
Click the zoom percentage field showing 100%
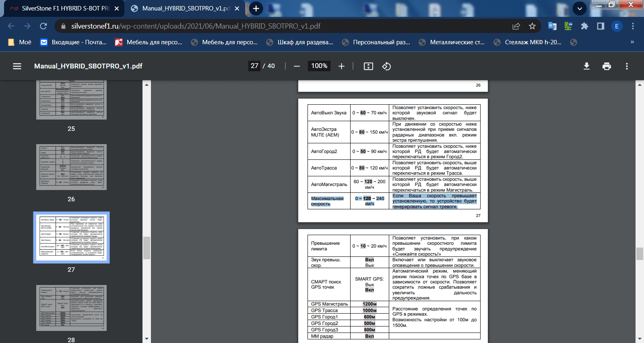click(319, 66)
